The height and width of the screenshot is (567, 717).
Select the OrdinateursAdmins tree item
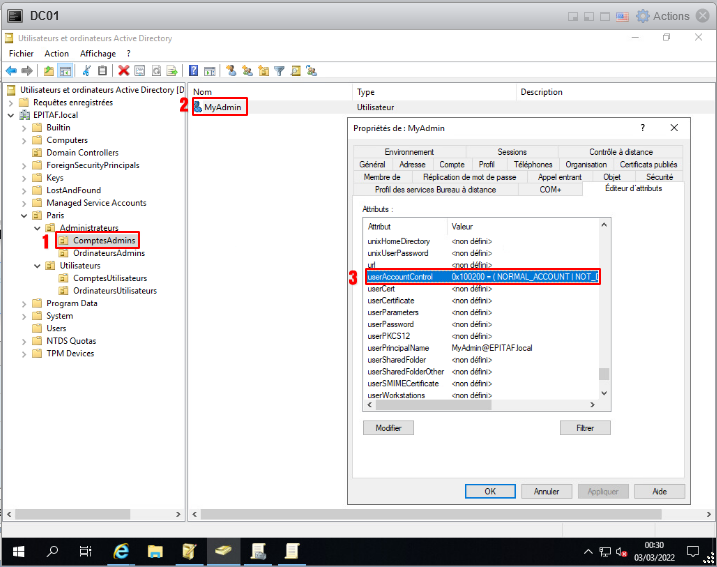(x=108, y=253)
